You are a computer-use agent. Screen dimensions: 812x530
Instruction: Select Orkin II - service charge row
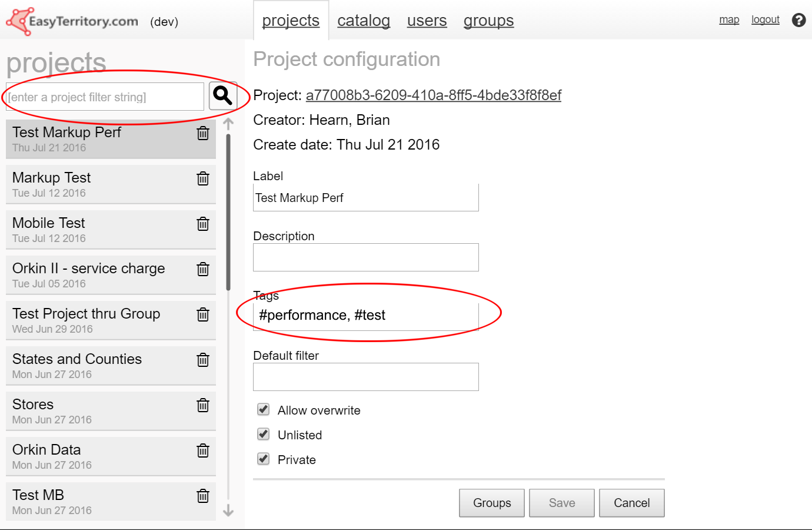point(111,275)
